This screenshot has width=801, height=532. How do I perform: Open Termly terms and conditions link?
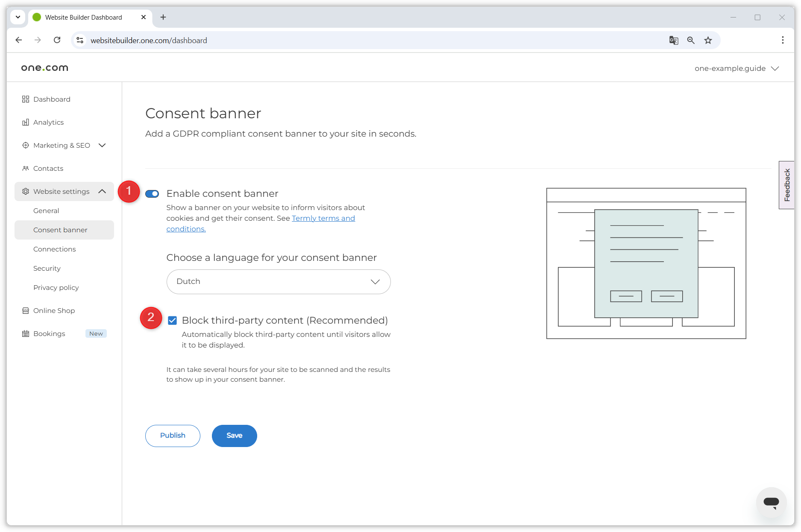[x=323, y=218]
